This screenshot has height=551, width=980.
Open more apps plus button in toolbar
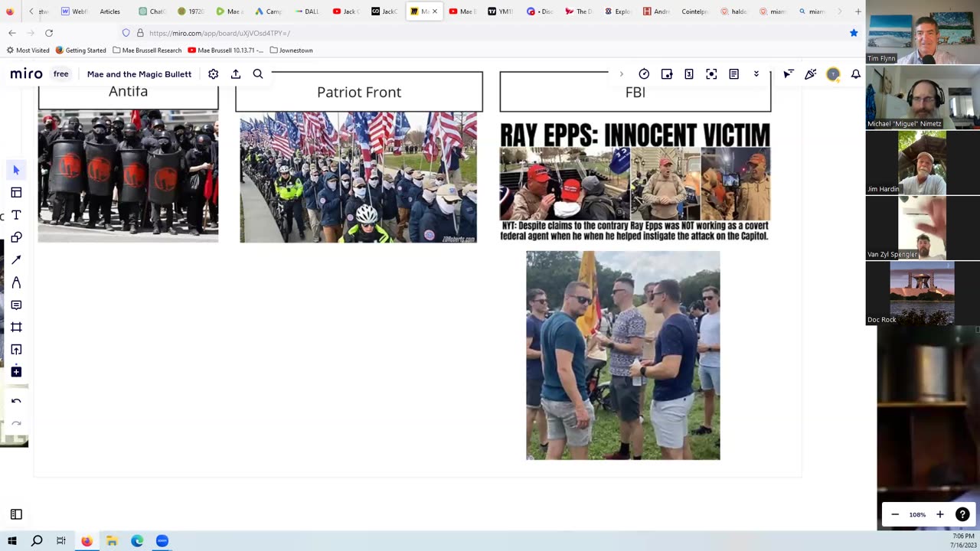click(16, 372)
